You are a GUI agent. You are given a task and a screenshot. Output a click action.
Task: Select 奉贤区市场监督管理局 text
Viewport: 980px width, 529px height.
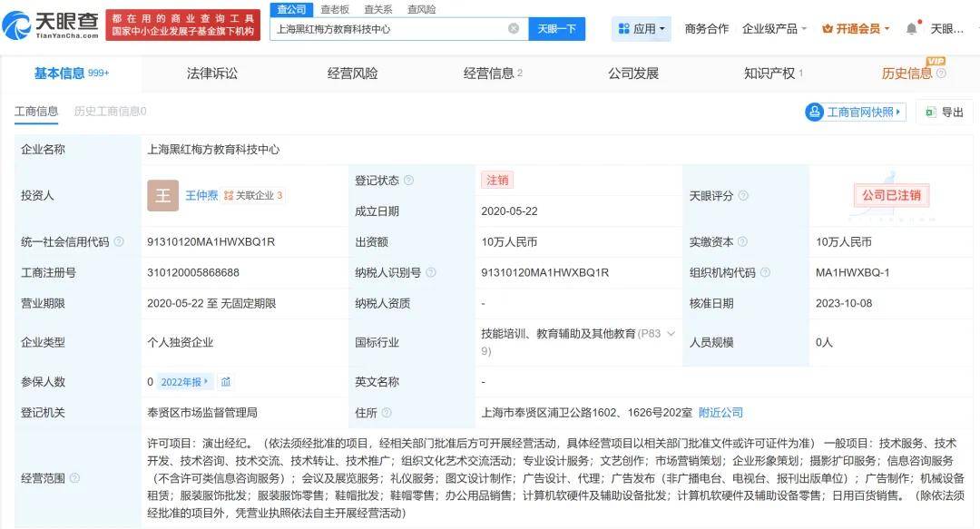click(201, 413)
